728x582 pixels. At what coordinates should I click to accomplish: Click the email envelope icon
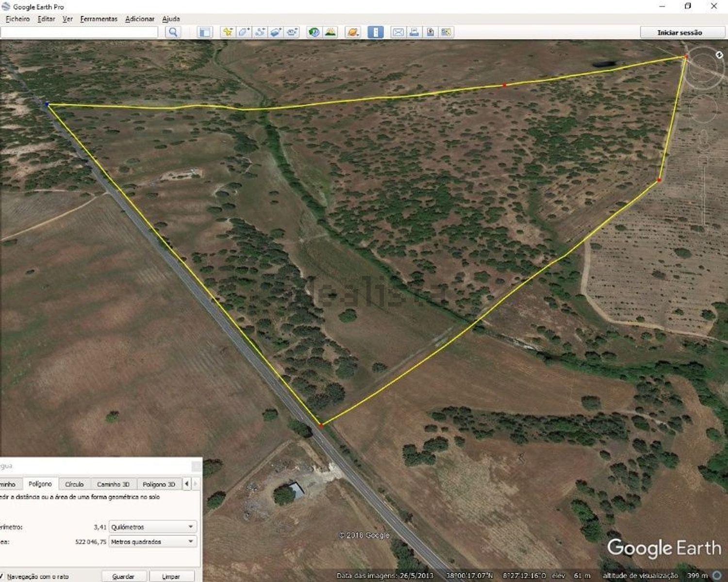click(x=398, y=32)
